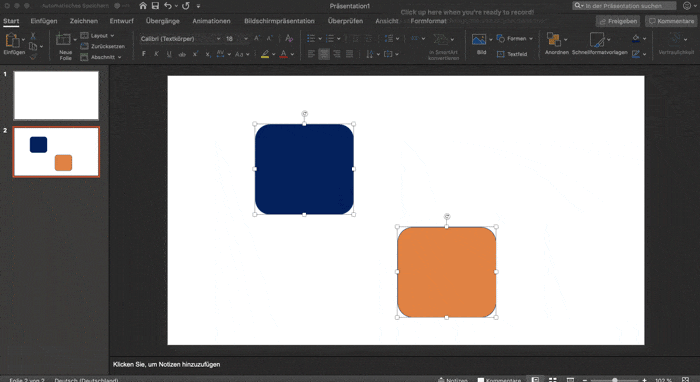
Task: Insert a bulleted list
Action: point(311,39)
